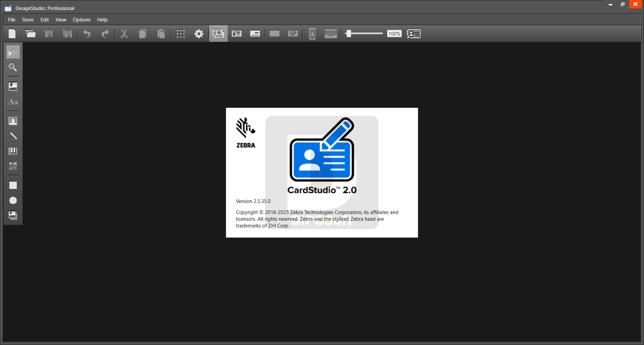Paste from the clipboard
The height and width of the screenshot is (345, 644).
(x=161, y=33)
